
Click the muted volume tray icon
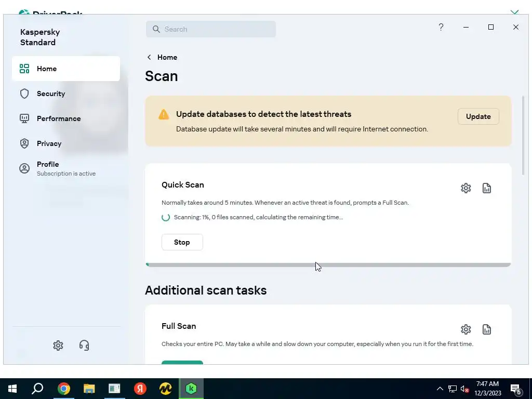point(465,389)
